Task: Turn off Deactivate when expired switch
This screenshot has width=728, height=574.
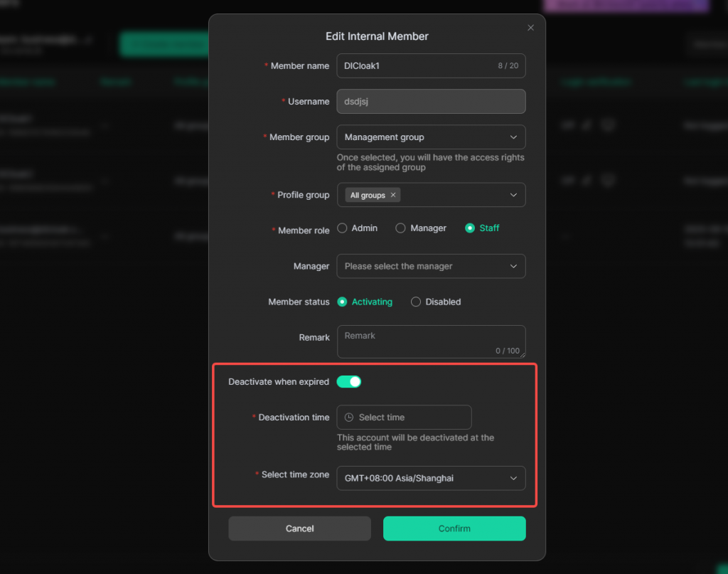Action: [x=349, y=382]
